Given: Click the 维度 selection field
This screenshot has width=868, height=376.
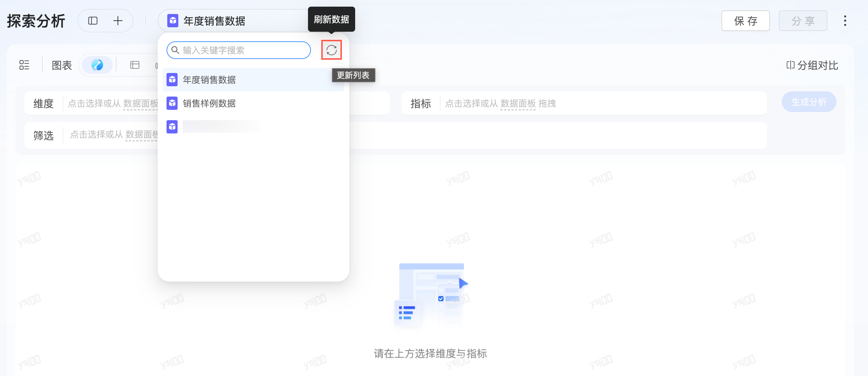Looking at the screenshot, I should (x=207, y=103).
